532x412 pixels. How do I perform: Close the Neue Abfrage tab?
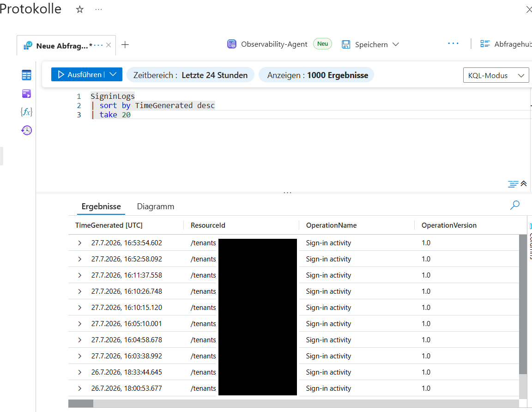click(109, 45)
